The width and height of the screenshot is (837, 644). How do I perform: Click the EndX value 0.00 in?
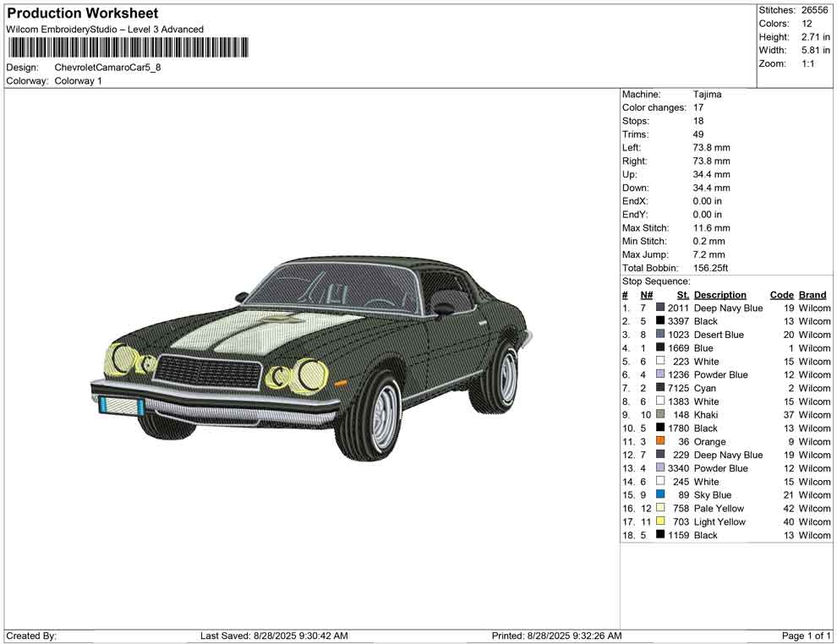708,201
